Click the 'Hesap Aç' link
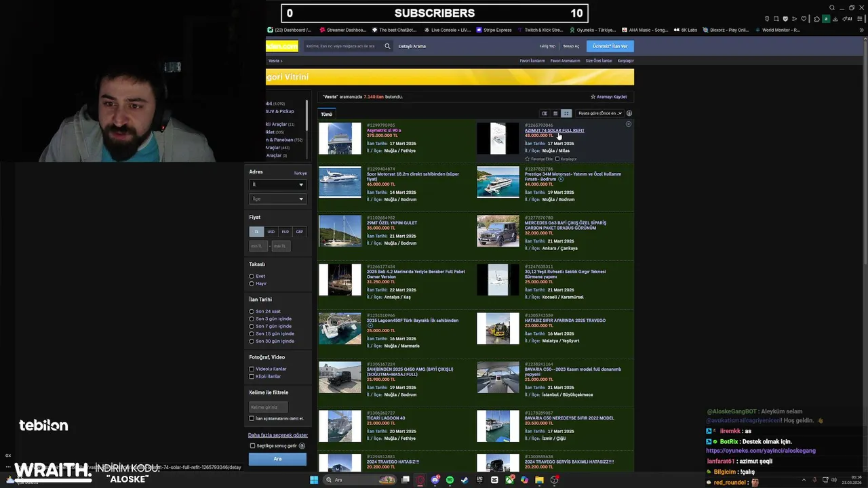The image size is (868, 488). click(571, 46)
